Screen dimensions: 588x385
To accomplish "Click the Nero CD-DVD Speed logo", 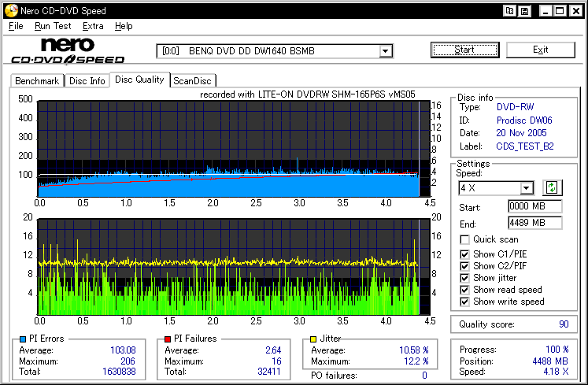I will point(68,50).
